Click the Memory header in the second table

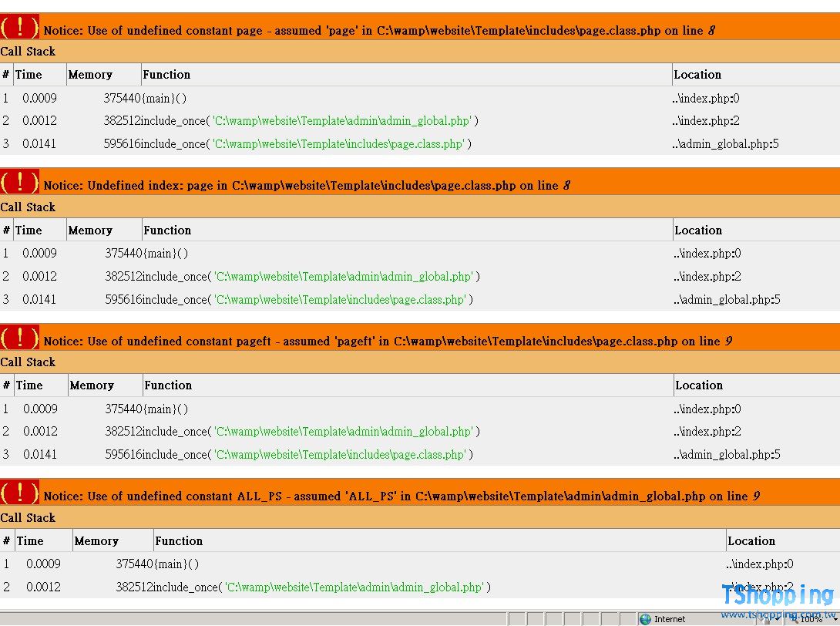click(90, 231)
